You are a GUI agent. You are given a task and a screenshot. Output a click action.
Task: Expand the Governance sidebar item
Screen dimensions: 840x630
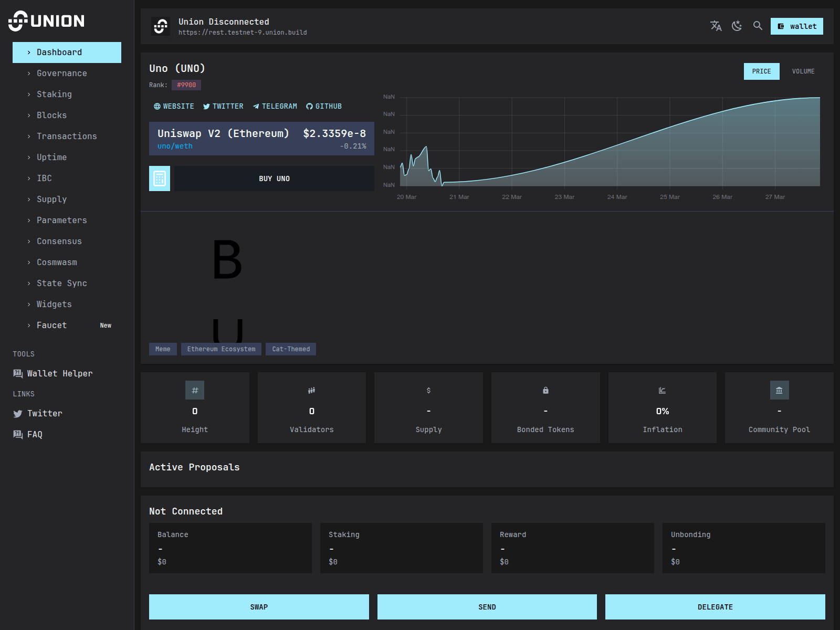(62, 73)
